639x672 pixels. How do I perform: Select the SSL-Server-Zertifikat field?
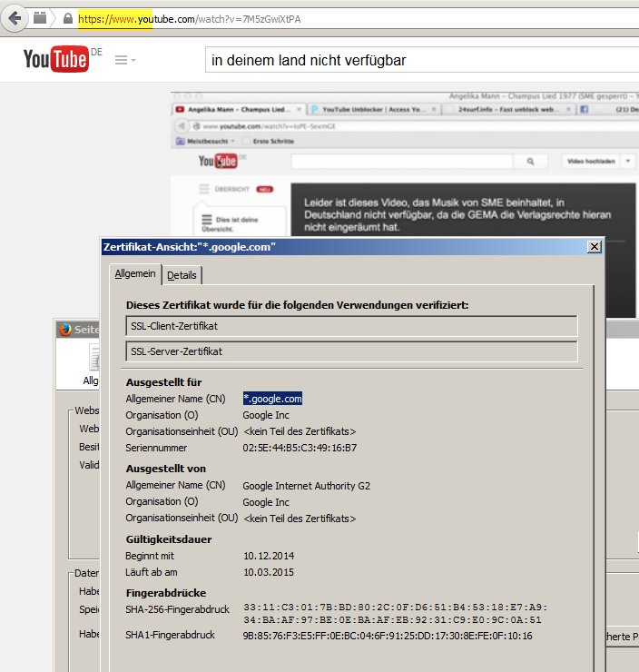pyautogui.click(x=351, y=351)
